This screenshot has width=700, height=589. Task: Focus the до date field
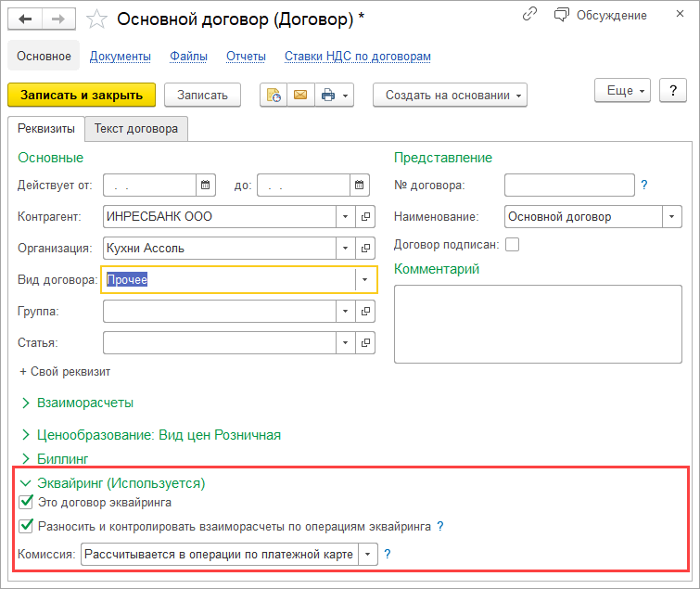click(x=303, y=185)
